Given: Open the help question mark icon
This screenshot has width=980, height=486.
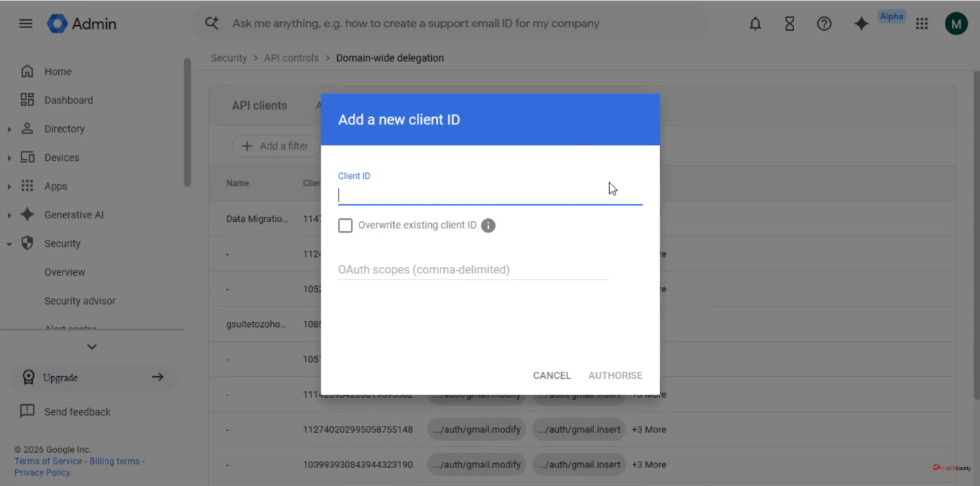Looking at the screenshot, I should pyautogui.click(x=824, y=23).
